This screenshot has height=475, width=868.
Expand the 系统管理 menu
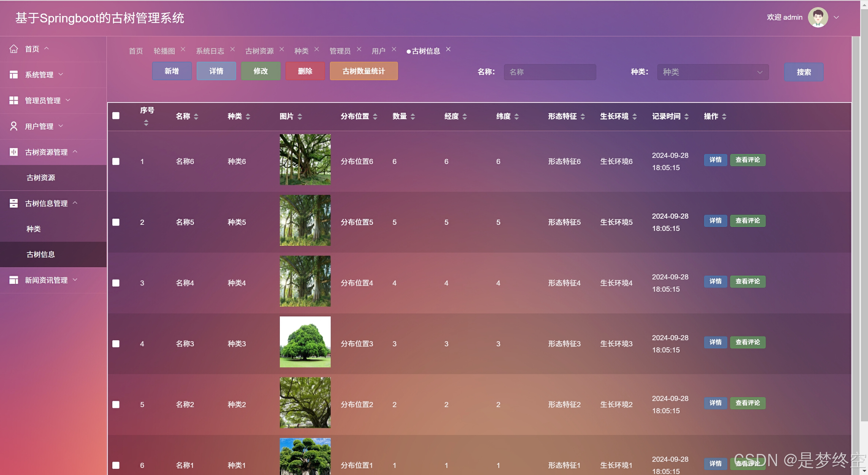(x=61, y=74)
